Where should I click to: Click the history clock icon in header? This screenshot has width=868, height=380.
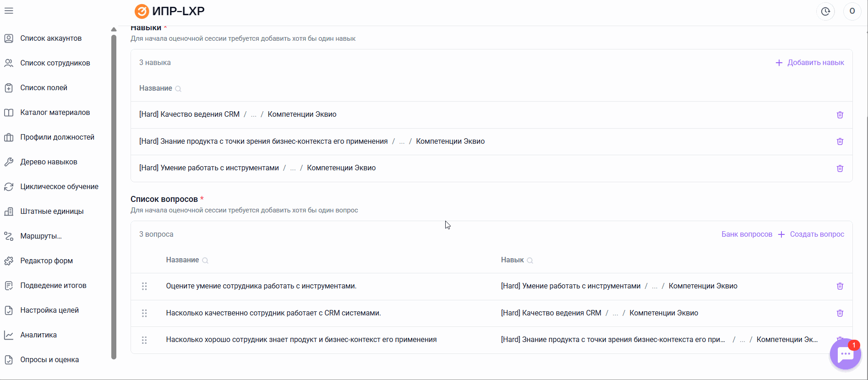pos(825,11)
